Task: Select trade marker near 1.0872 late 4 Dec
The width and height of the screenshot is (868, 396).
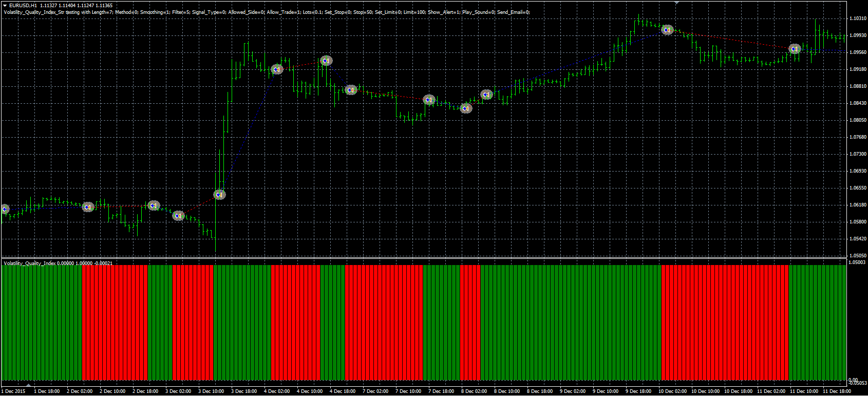Action: pyautogui.click(x=351, y=90)
